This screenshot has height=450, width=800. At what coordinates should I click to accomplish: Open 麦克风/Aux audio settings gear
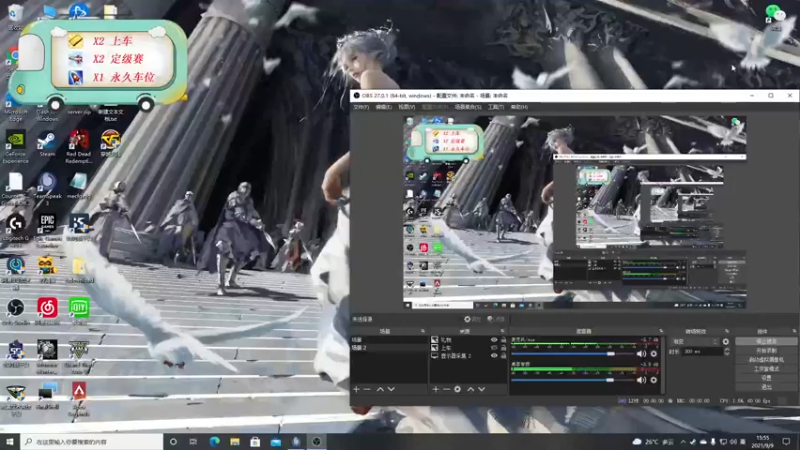pos(654,354)
